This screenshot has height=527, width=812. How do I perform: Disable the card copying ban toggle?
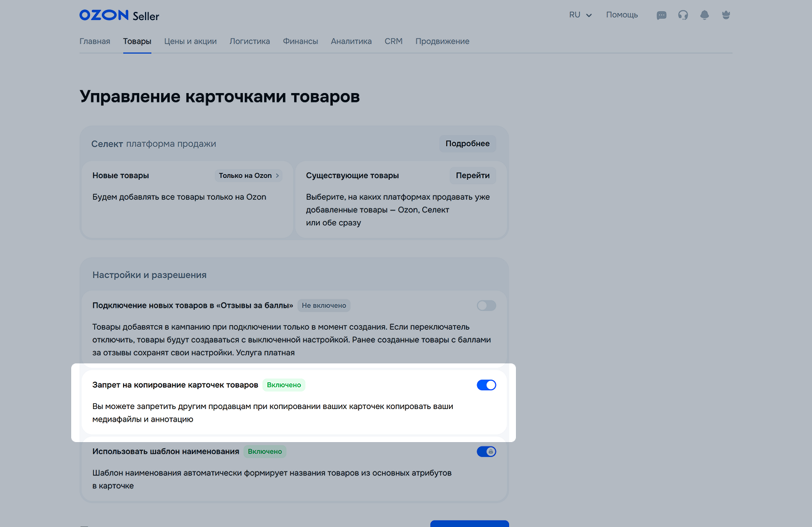[x=486, y=385]
